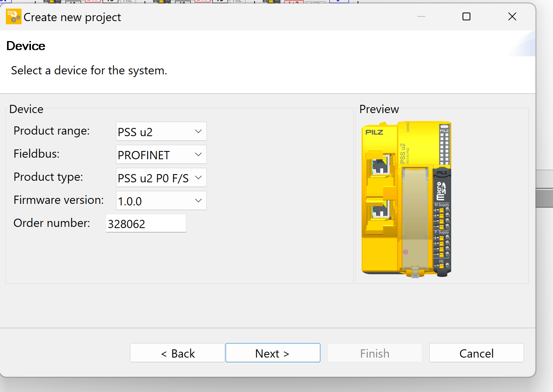Click the Order number input field

pyautogui.click(x=146, y=223)
